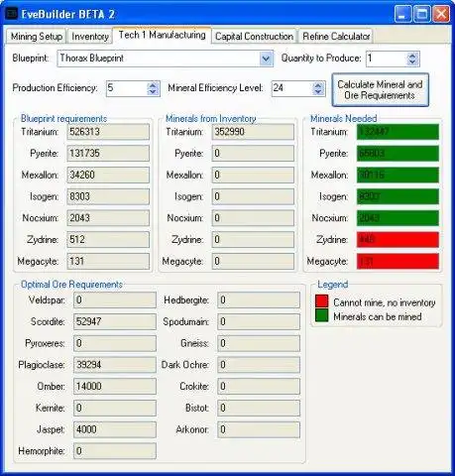Decrease Mineral Efficiency Level with down arrow
Screen dimensions: 455x476
point(318,92)
